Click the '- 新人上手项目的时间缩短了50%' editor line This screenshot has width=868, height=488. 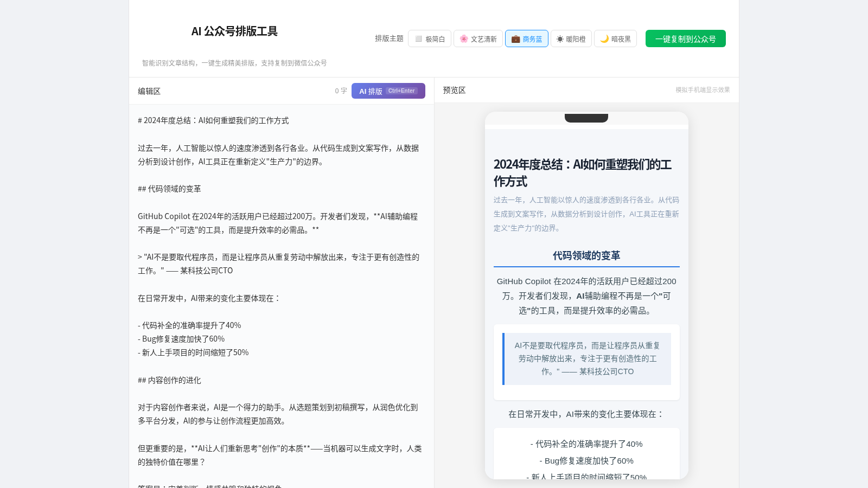coord(193,352)
